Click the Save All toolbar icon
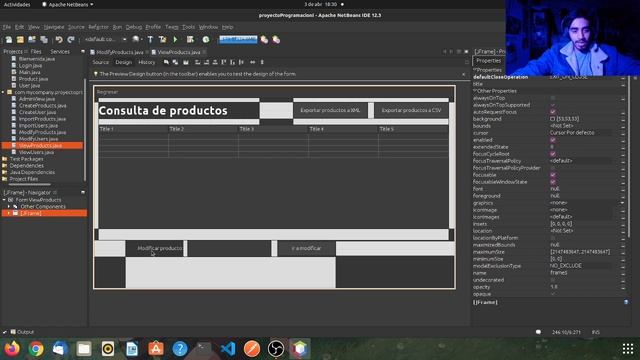The image size is (640, 360). pyautogui.click(x=44, y=40)
